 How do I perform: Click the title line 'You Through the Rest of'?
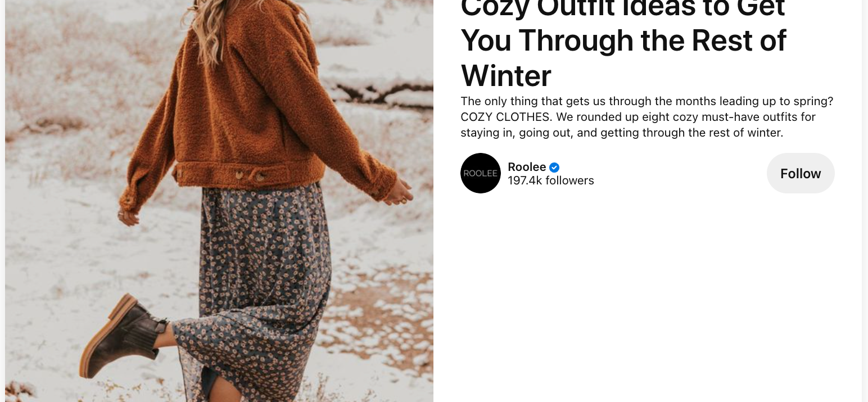(623, 40)
